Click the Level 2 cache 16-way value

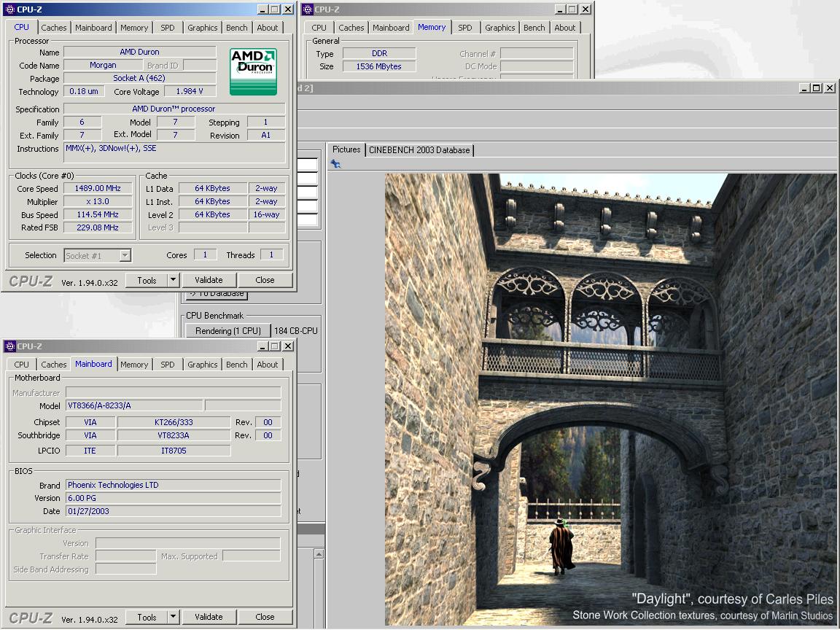point(266,214)
